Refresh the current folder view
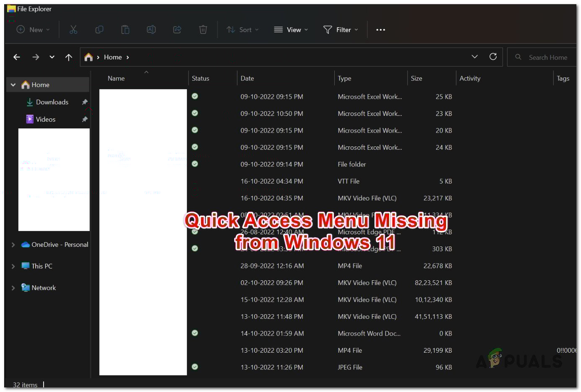The width and height of the screenshot is (581, 392). (x=493, y=57)
